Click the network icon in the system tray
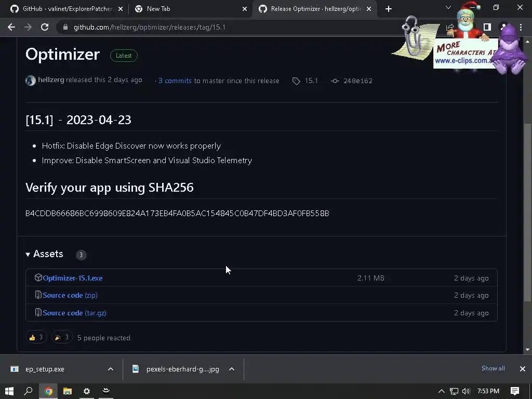The height and width of the screenshot is (399, 532). [x=454, y=391]
